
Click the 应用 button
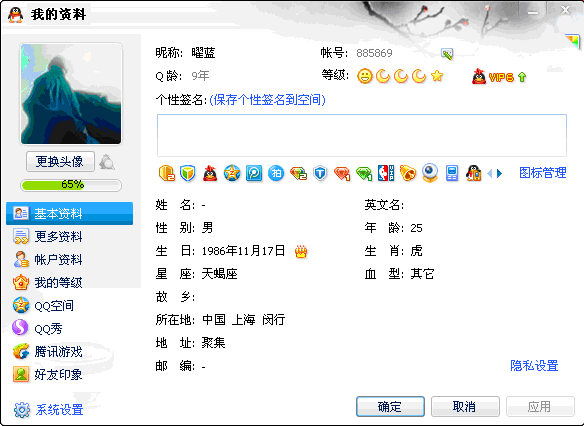(540, 406)
